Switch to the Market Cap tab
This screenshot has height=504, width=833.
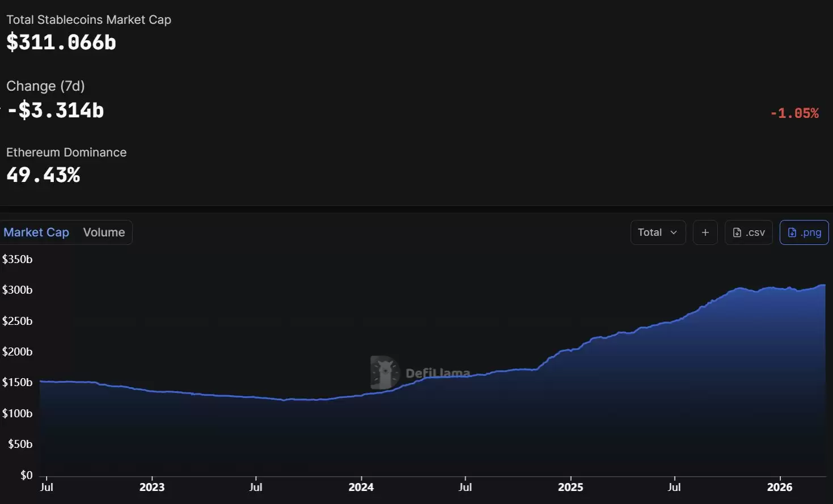pos(36,232)
